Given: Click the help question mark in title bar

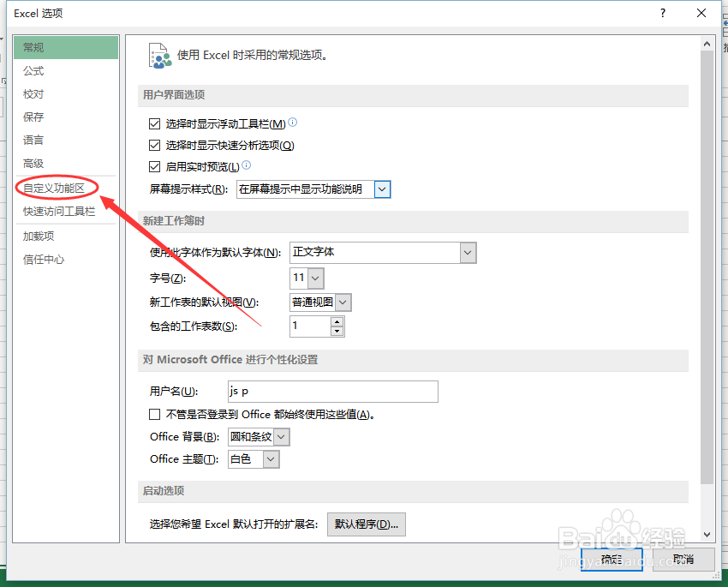Looking at the screenshot, I should (x=663, y=13).
